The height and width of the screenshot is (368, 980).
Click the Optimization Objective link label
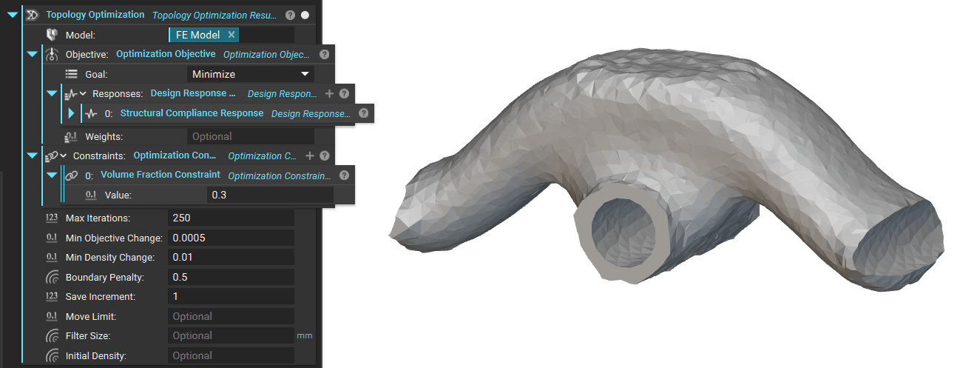coord(166,54)
